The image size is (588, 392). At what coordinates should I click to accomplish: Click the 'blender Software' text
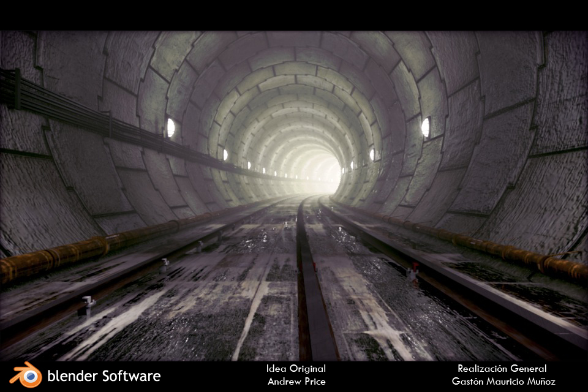pyautogui.click(x=104, y=375)
